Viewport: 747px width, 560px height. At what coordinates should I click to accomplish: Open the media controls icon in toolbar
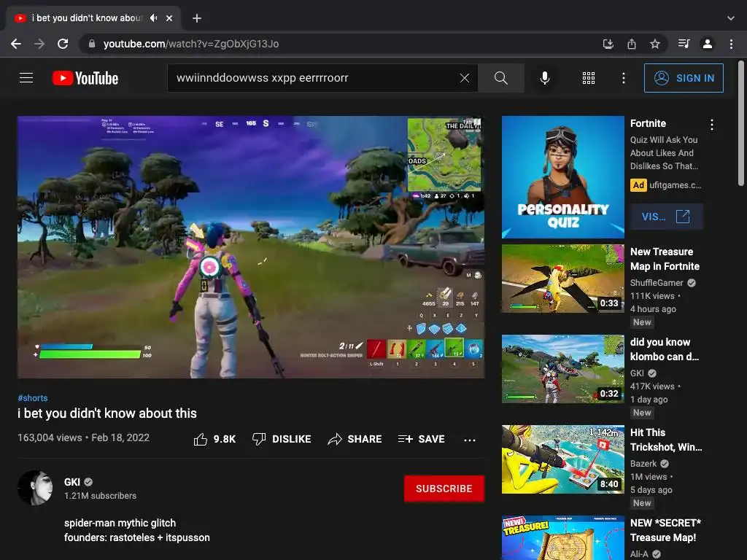tap(684, 44)
